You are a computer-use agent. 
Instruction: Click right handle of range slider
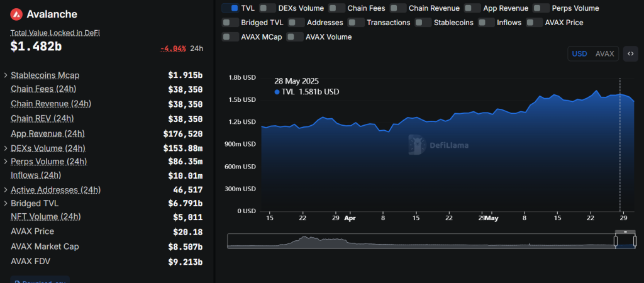click(x=635, y=241)
